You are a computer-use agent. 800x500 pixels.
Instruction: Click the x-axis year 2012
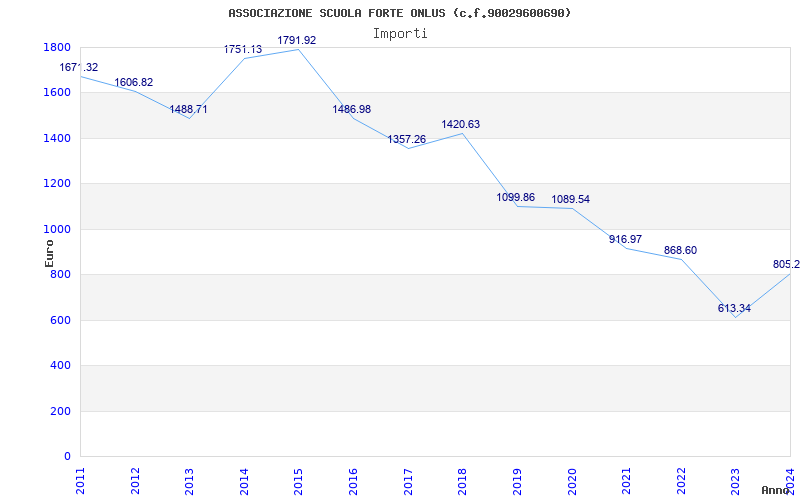tap(135, 481)
